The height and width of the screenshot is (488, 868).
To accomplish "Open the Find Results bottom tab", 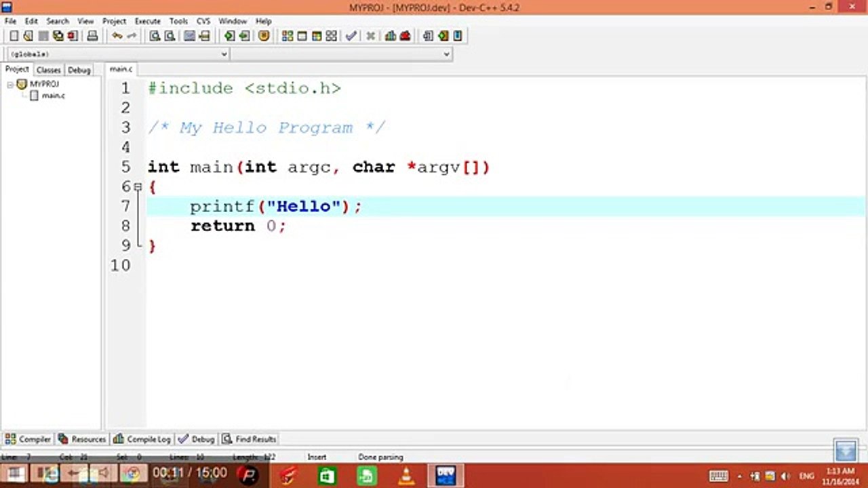I will (x=250, y=439).
